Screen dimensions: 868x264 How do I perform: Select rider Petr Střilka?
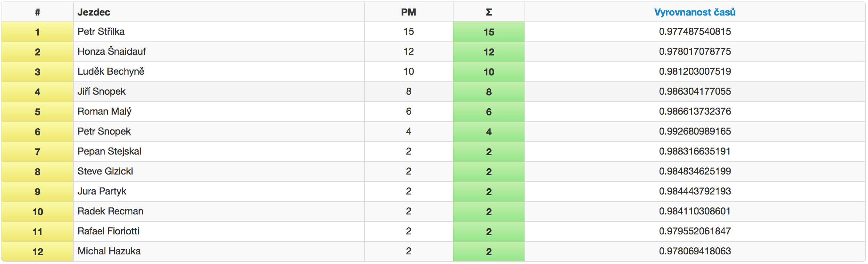[x=101, y=31]
